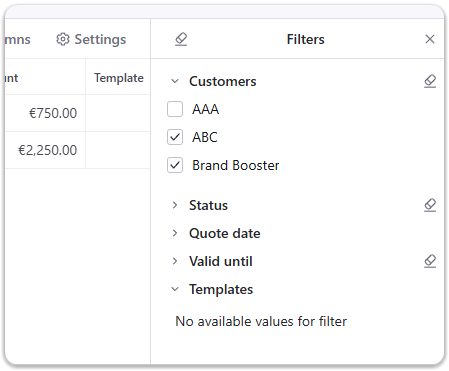Expand the Quote date section chevron

175,233
